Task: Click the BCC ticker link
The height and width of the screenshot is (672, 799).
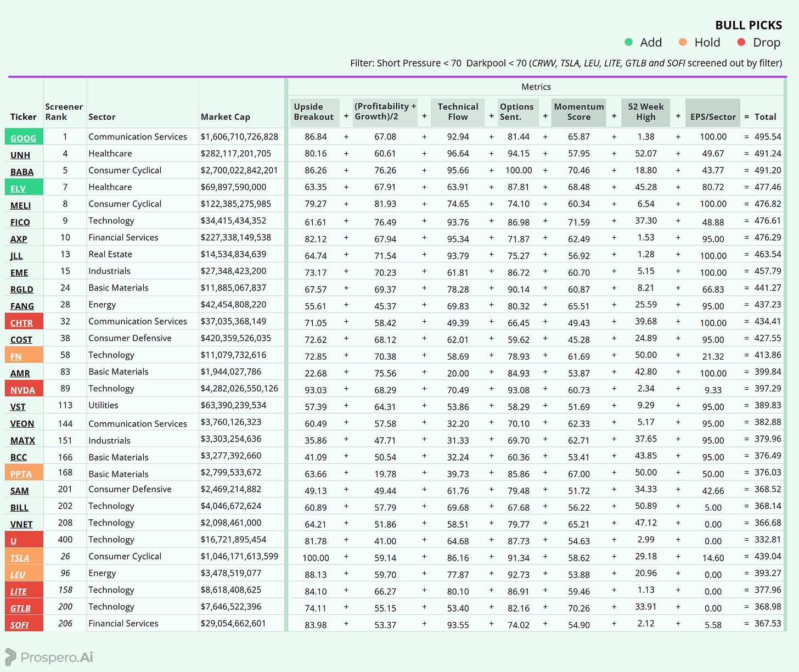Action: (x=19, y=457)
